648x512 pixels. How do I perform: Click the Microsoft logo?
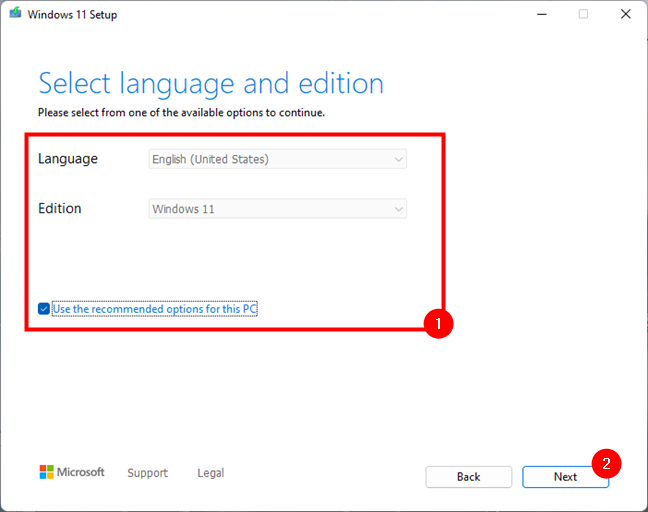pos(72,472)
